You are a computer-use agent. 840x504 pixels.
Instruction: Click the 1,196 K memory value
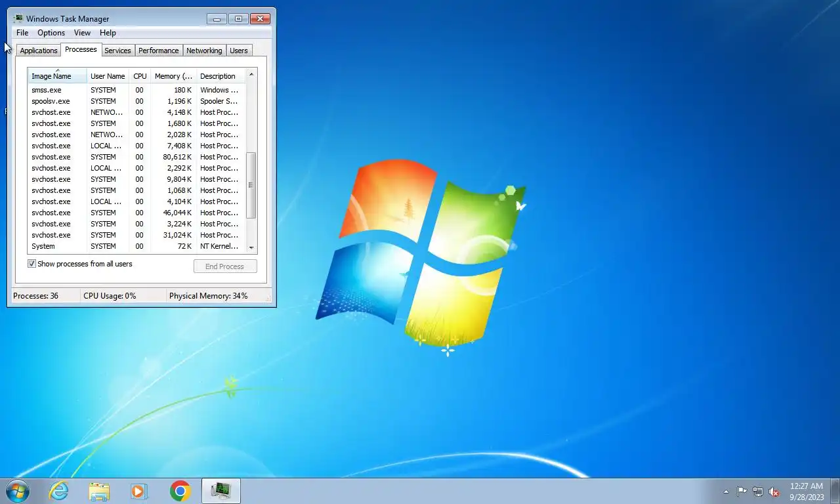point(179,101)
